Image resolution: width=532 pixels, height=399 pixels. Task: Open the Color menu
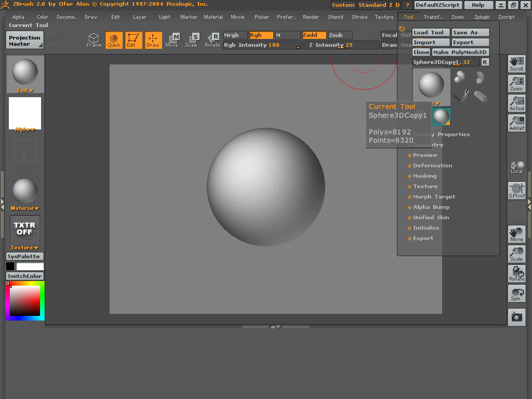[x=43, y=17]
